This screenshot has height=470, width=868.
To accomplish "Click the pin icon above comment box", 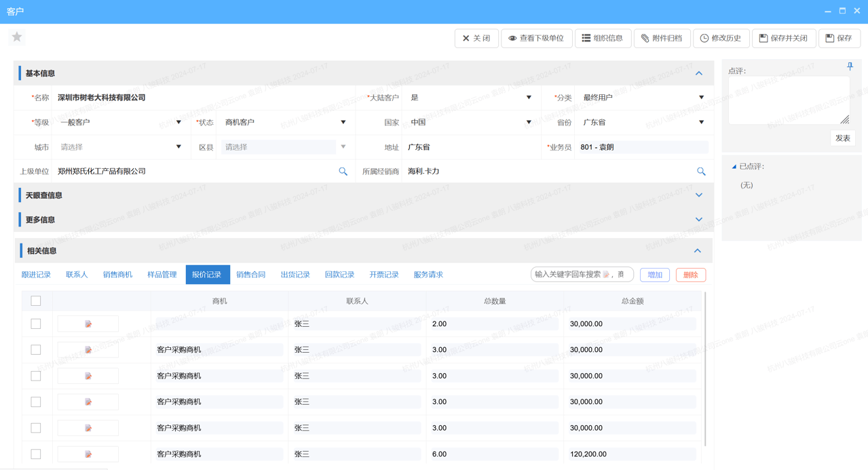I will coord(850,66).
